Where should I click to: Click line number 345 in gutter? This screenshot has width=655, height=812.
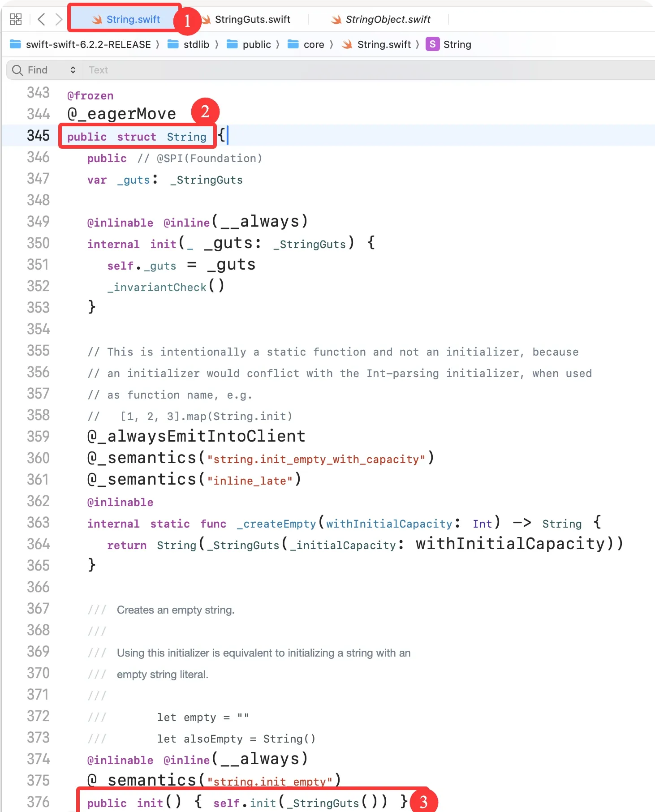pyautogui.click(x=38, y=136)
